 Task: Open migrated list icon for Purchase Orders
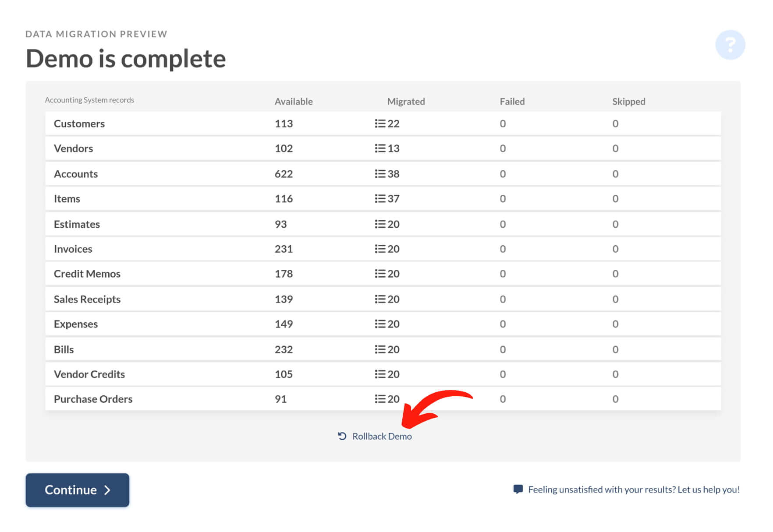380,399
